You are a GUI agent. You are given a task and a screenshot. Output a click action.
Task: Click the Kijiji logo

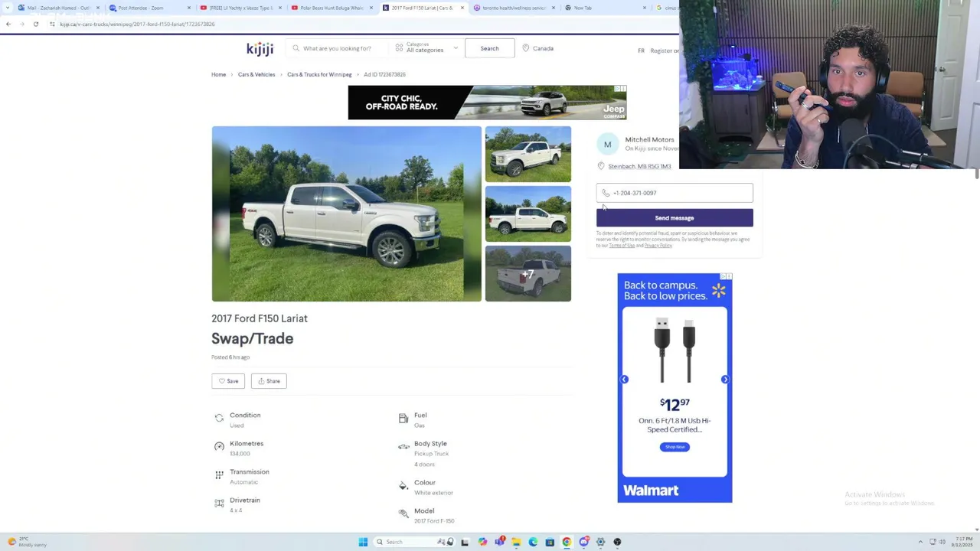[260, 48]
